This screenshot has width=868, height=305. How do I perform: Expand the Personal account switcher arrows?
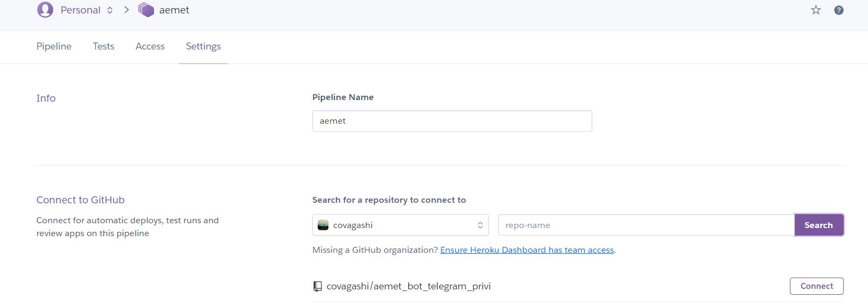(x=110, y=10)
